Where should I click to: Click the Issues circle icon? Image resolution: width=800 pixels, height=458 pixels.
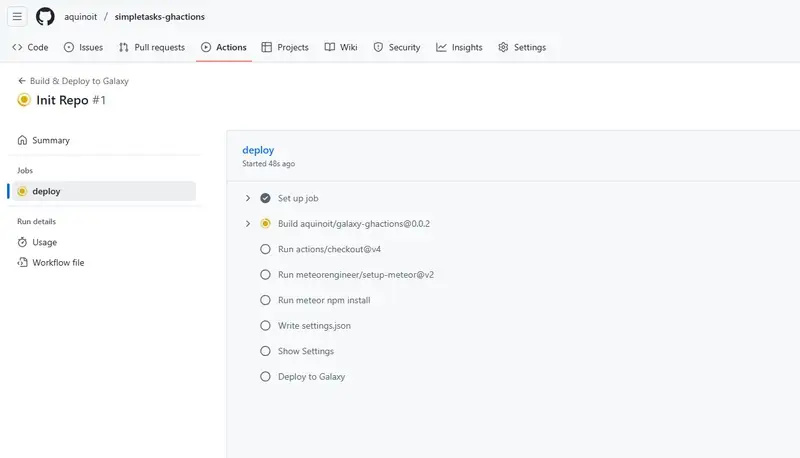69,47
